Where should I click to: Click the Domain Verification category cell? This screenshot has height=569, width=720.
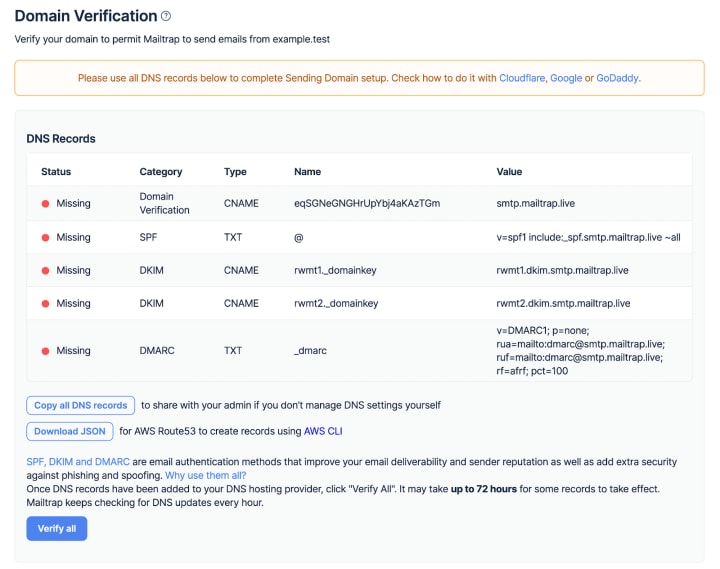164,203
